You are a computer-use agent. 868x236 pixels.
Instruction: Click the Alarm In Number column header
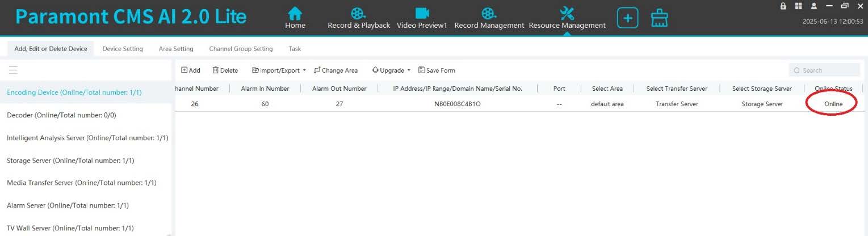pos(265,88)
